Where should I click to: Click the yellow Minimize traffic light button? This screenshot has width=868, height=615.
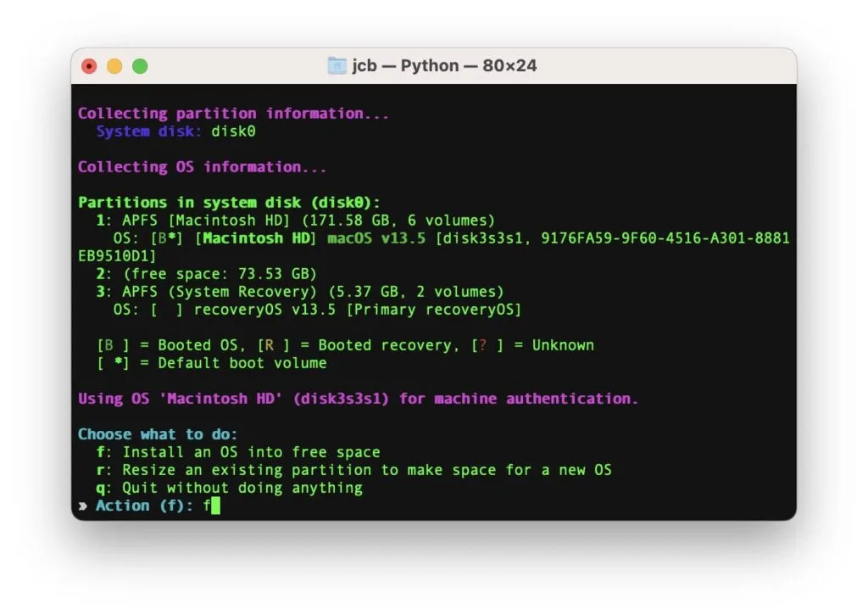click(x=114, y=65)
